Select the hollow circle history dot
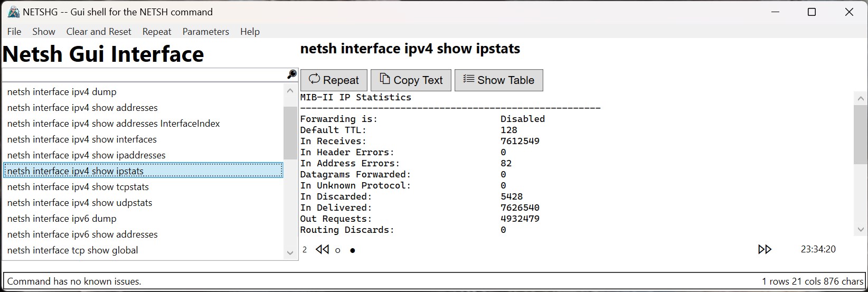This screenshot has width=868, height=292. point(338,250)
